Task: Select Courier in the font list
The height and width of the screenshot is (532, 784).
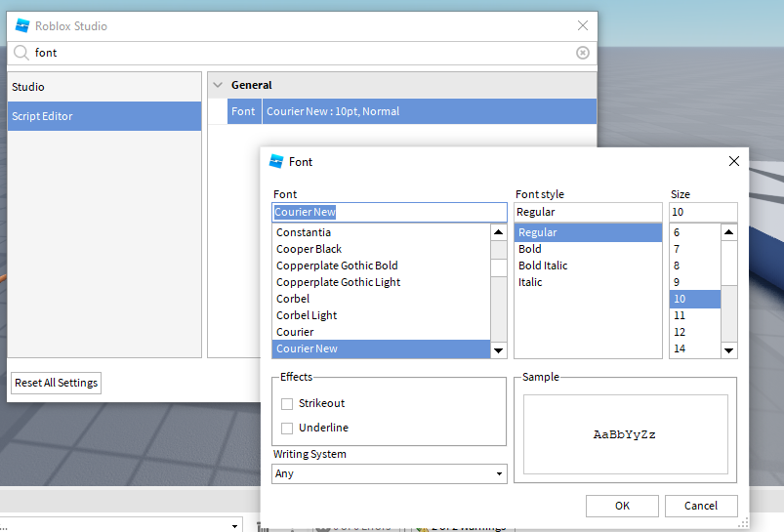Action: pos(381,332)
